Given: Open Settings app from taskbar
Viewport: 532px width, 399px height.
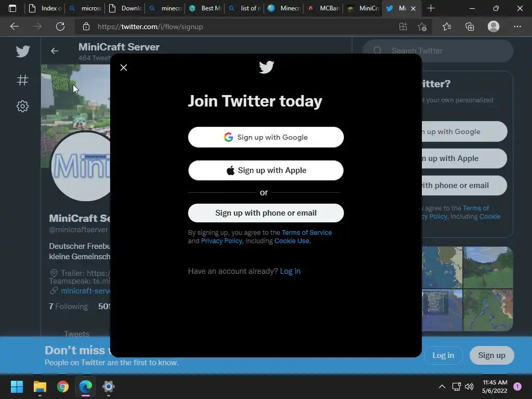Looking at the screenshot, I should pos(109,387).
